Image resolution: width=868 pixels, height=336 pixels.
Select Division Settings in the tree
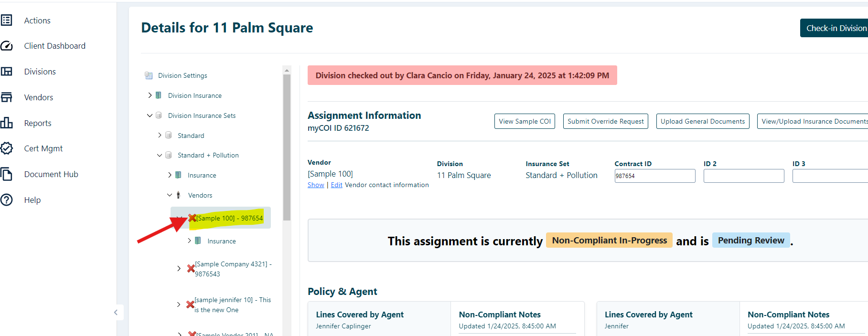[x=182, y=75]
